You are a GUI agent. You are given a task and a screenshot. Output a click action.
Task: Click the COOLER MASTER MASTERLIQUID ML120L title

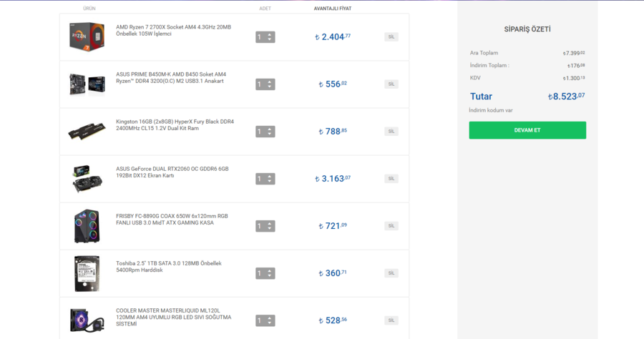point(173,318)
